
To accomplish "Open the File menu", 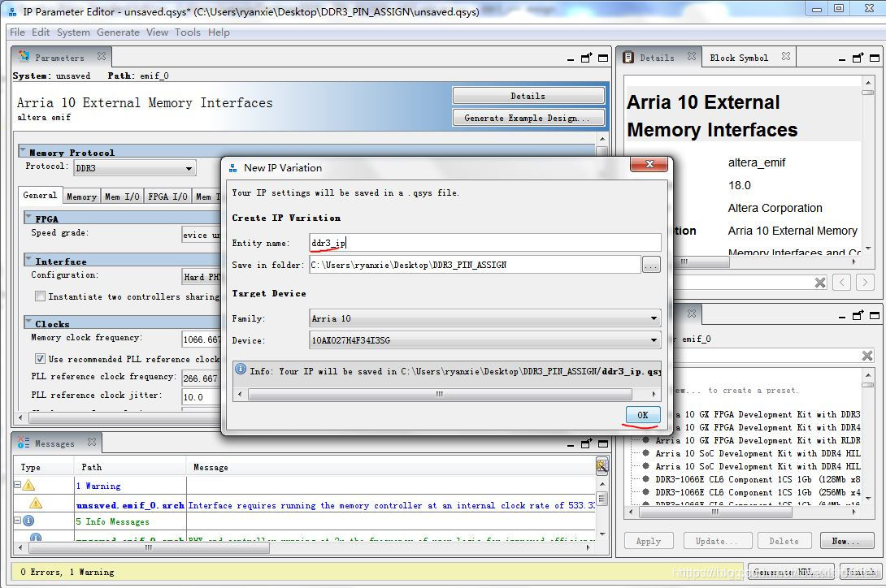I will (x=17, y=32).
